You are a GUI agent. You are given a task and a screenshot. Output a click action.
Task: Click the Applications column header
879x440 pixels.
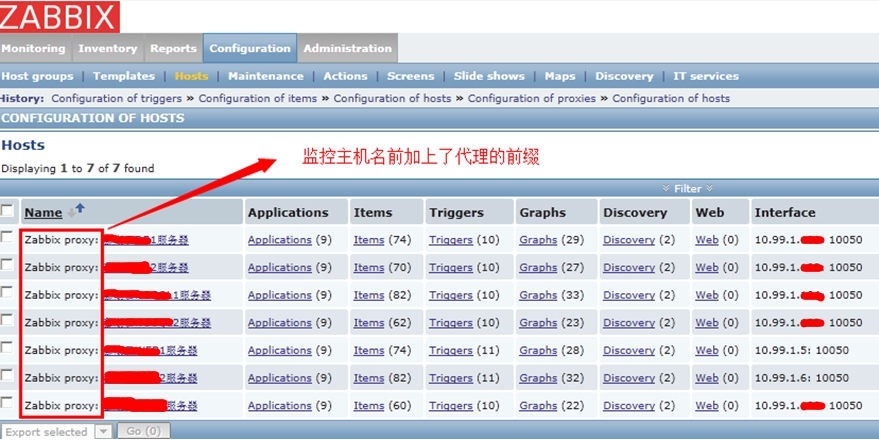tap(288, 212)
